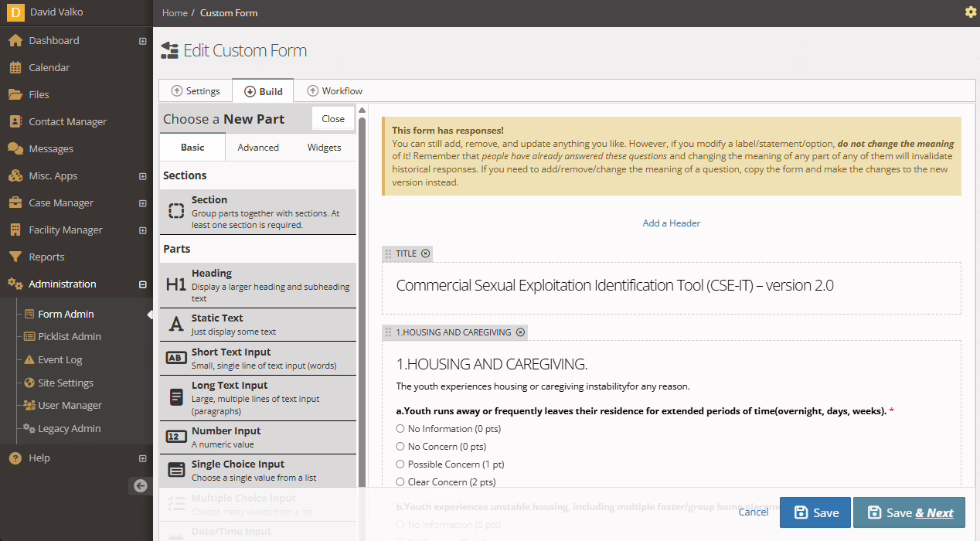Click the parts panel vertical scrollbar
Viewport: 980px width, 541px height.
362,309
